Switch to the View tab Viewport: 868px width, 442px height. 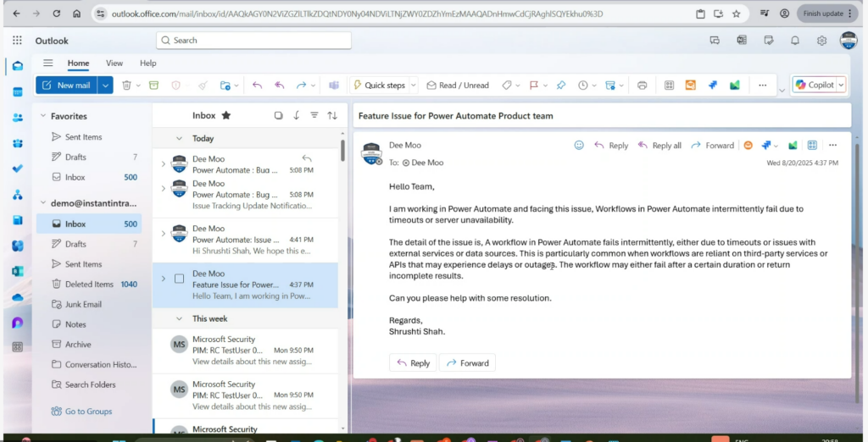(x=114, y=63)
